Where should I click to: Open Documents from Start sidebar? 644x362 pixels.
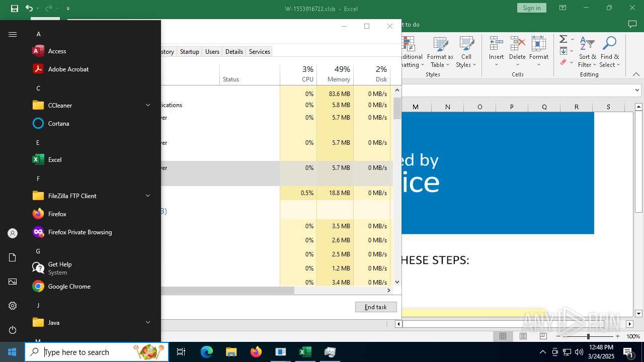13,257
